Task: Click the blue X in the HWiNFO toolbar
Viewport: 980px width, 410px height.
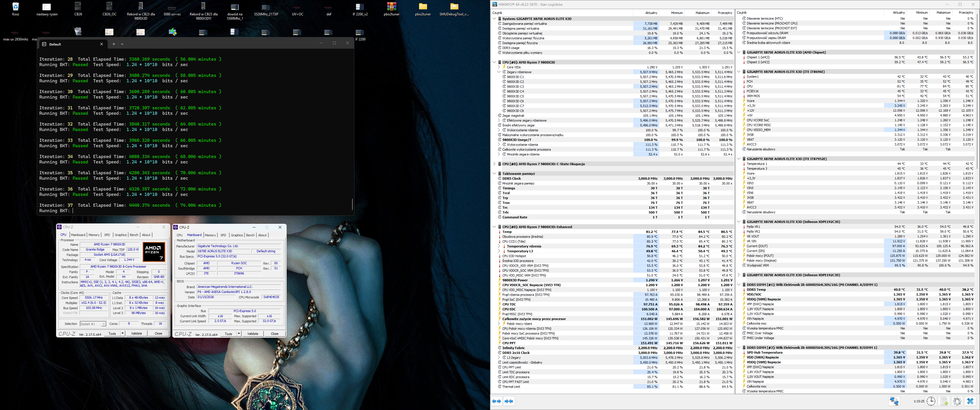Action: point(970,401)
